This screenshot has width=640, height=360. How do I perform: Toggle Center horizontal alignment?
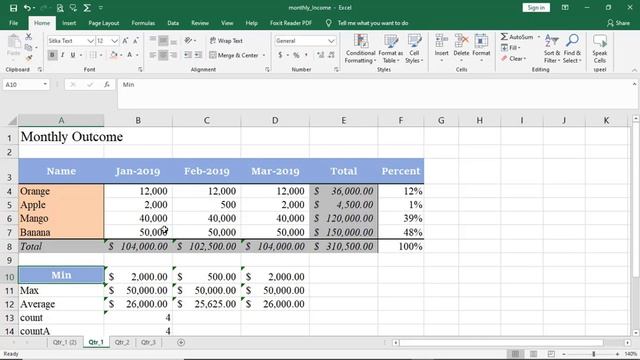[163, 55]
